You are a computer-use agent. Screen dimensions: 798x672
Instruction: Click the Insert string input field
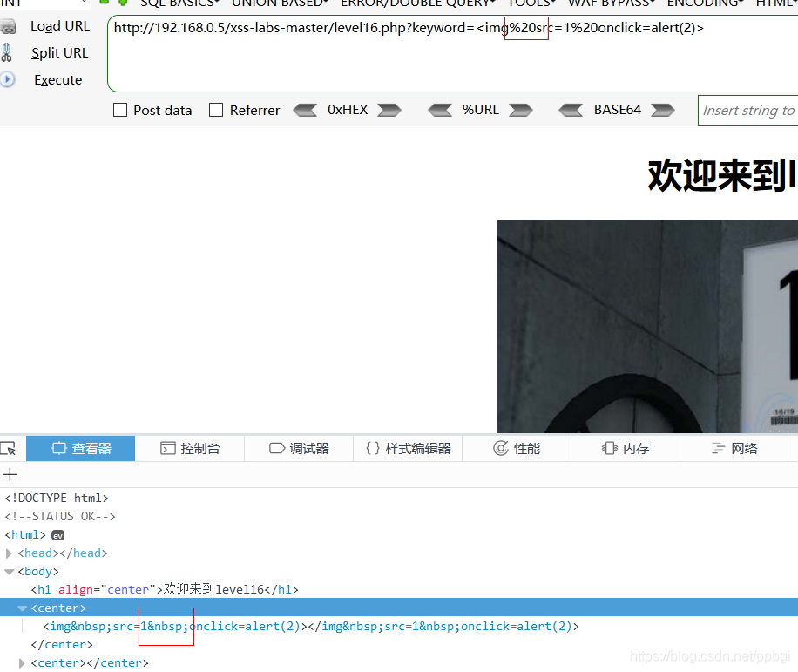point(748,111)
